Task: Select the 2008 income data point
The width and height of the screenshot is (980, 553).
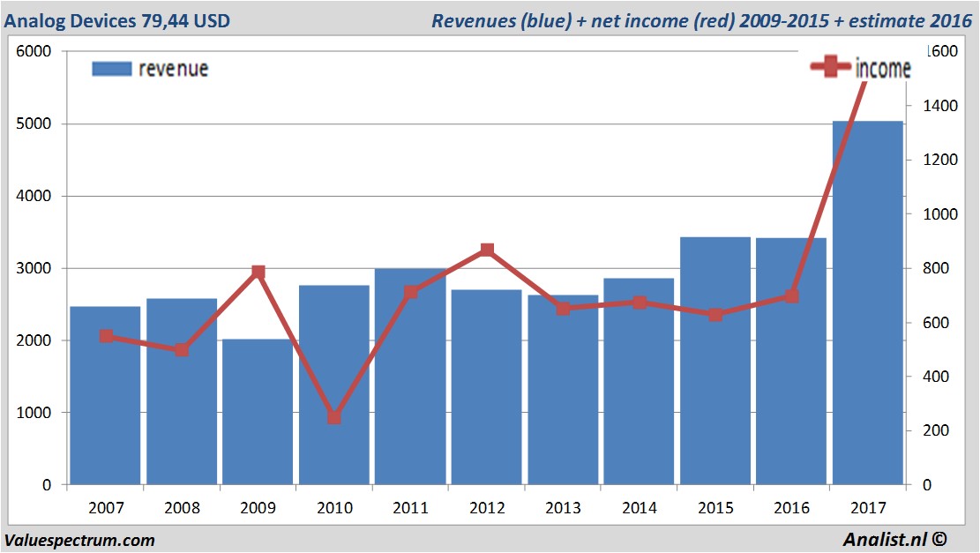Action: pos(182,350)
